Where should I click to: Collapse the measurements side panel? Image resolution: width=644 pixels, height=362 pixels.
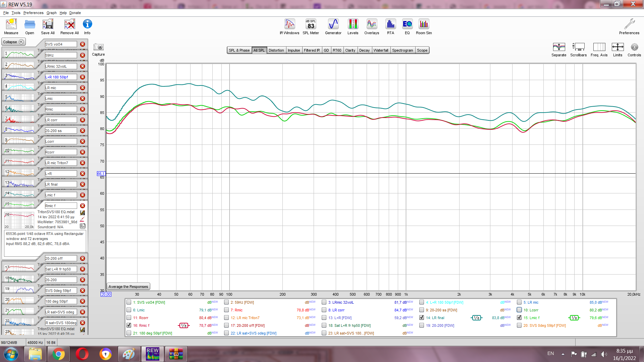pos(13,42)
